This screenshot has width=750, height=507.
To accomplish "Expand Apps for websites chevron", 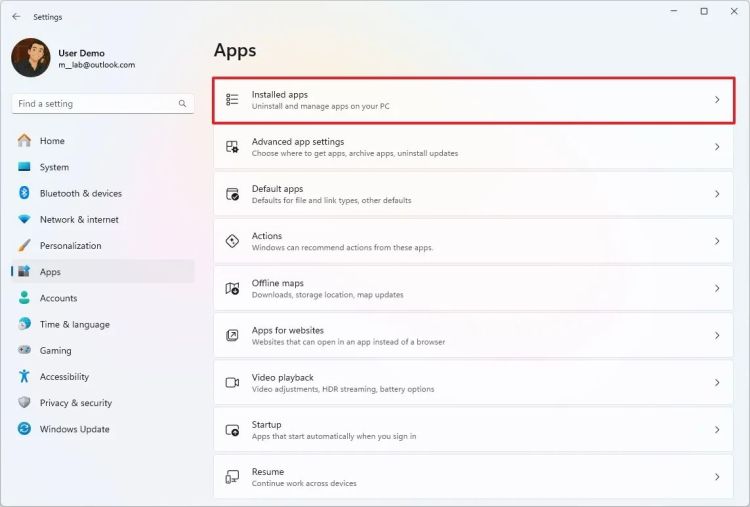I will coord(717,336).
